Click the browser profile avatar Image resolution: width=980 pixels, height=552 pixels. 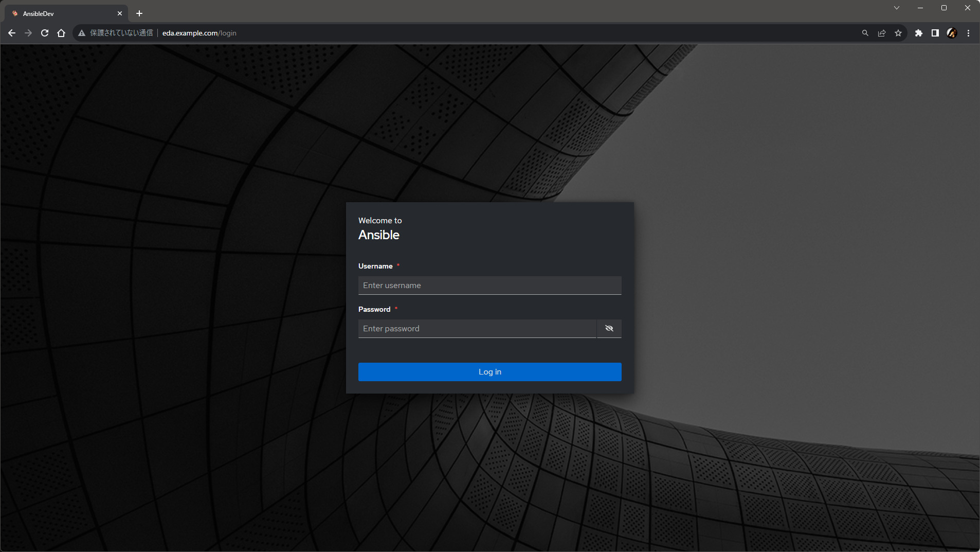tap(952, 32)
